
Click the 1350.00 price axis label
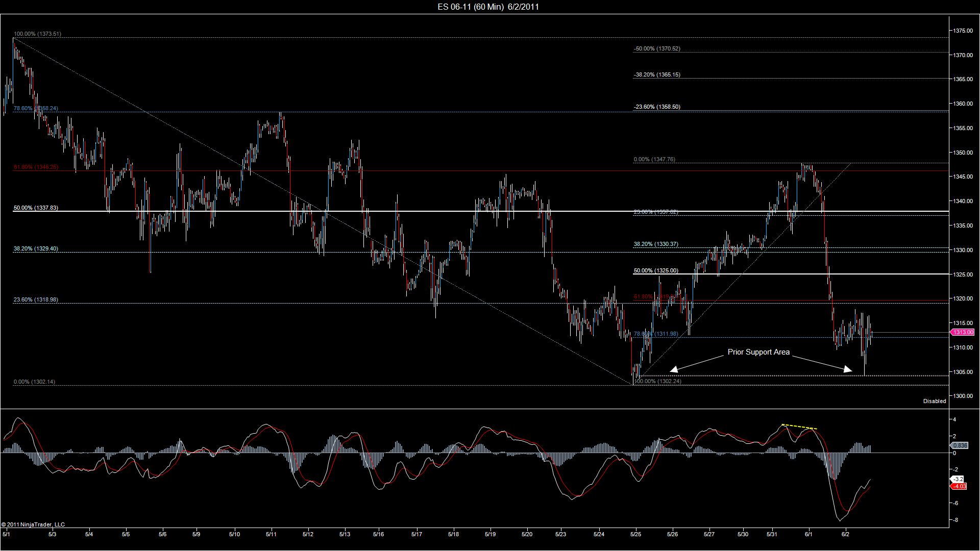[x=963, y=153]
